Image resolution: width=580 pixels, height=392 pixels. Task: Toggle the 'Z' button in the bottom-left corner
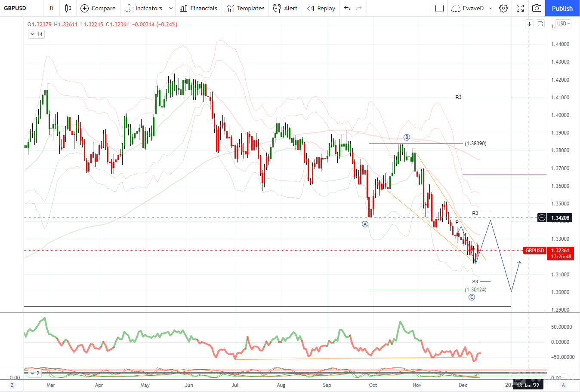[12, 385]
